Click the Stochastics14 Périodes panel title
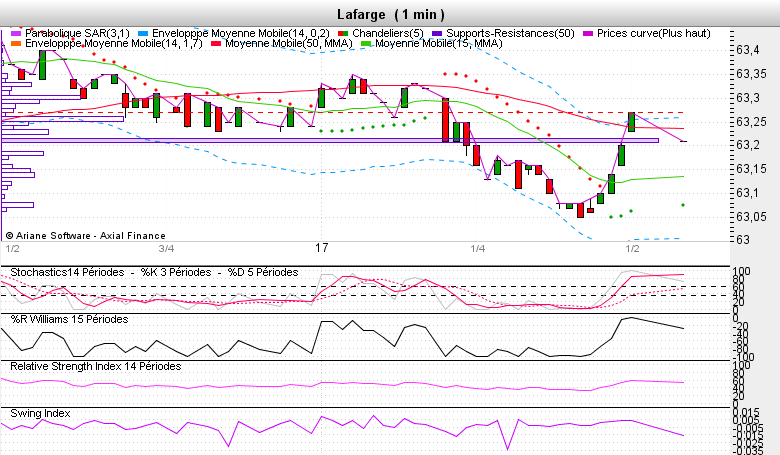This screenshot has height=455, width=780. (67, 273)
